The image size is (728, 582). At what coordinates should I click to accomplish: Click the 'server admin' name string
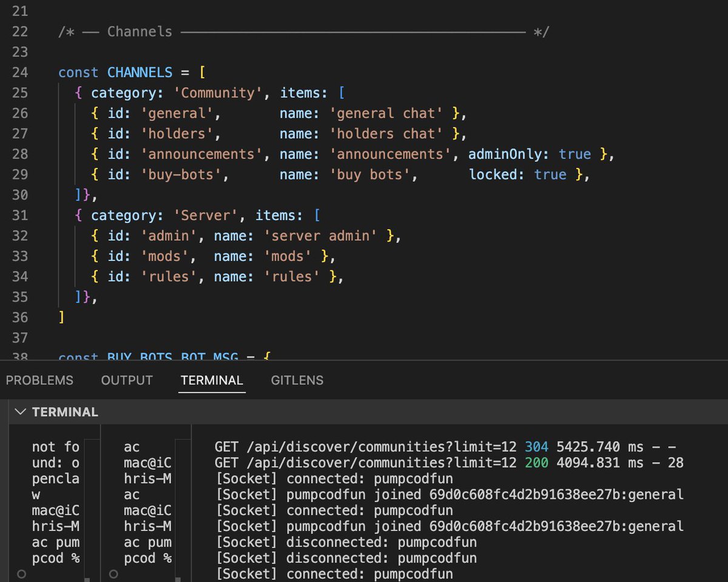320,236
